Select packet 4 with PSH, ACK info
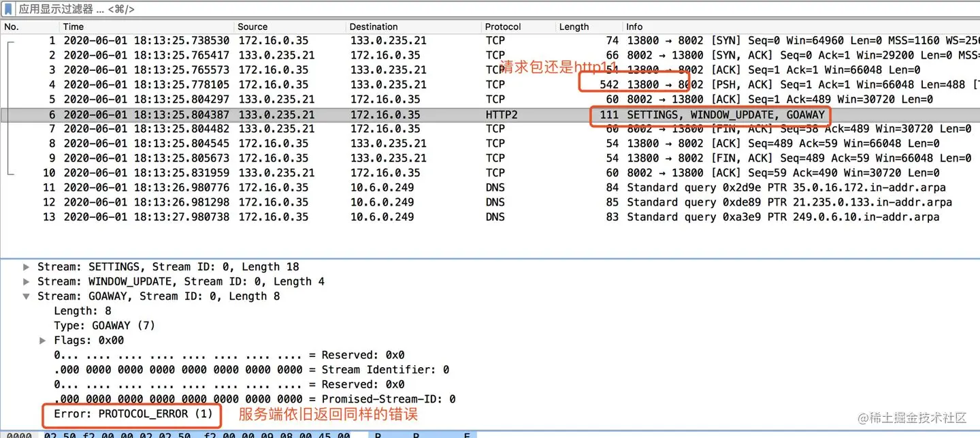Image resolution: width=980 pixels, height=438 pixels. [x=490, y=84]
